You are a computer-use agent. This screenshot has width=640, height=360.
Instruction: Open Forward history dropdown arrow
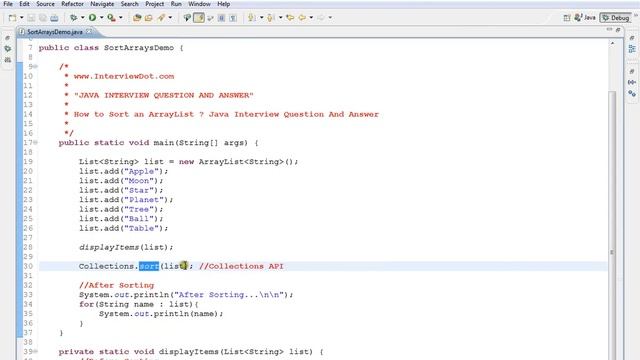(x=330, y=18)
